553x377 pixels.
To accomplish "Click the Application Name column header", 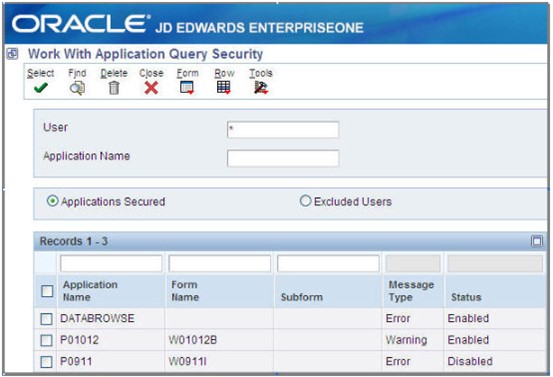I will (x=90, y=291).
